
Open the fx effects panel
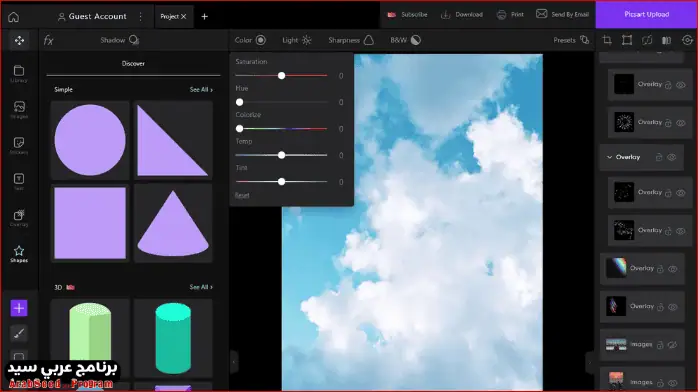[49, 40]
